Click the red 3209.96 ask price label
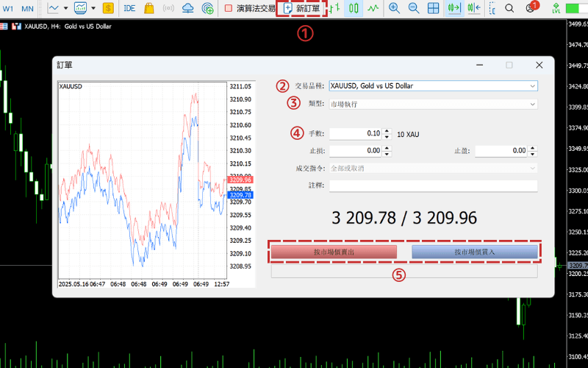588x368 pixels. [x=240, y=180]
